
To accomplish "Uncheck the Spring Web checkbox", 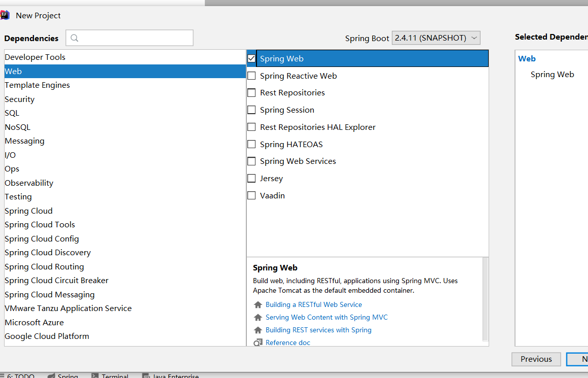I will (x=251, y=58).
